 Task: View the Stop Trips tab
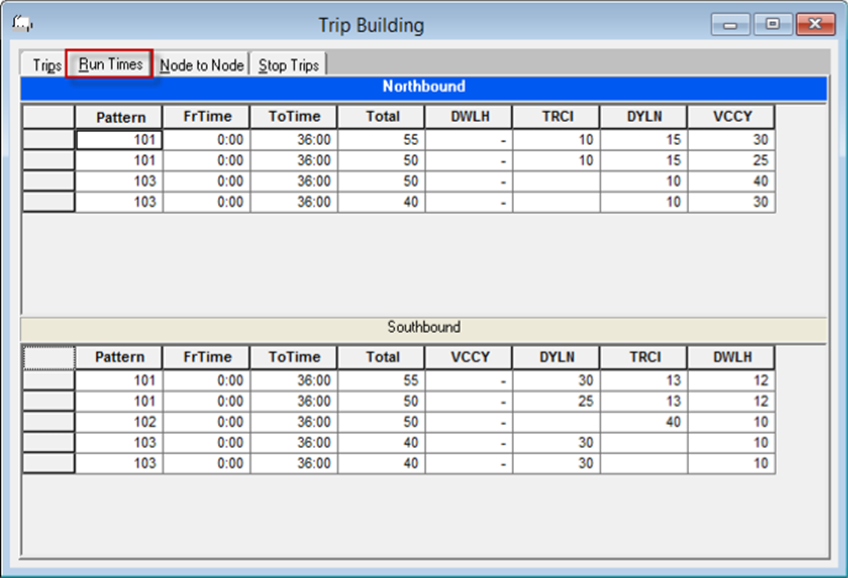click(x=289, y=65)
